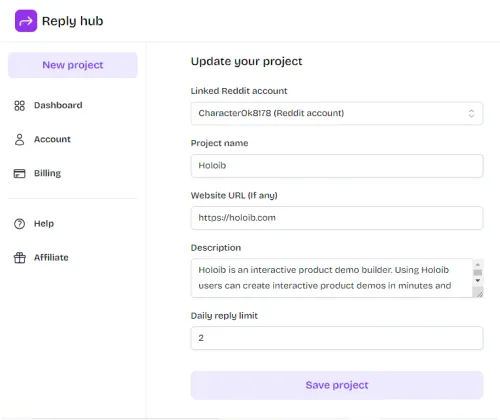This screenshot has height=420, width=500.
Task: Open the Linked Reddit account dropdown
Action: click(x=337, y=113)
